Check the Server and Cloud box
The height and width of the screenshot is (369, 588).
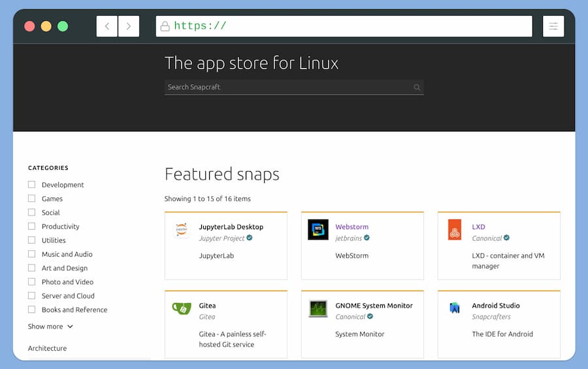pyautogui.click(x=32, y=295)
